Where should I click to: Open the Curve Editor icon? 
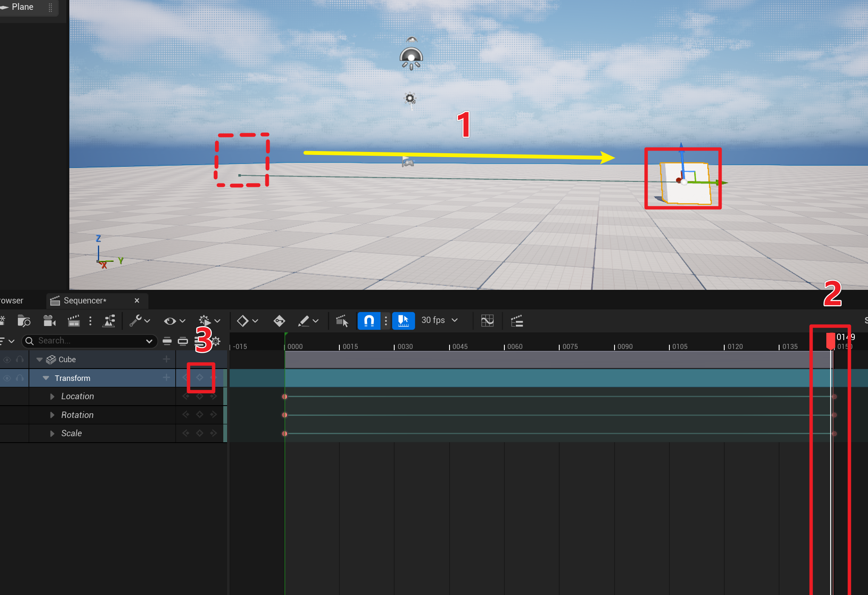pos(487,321)
